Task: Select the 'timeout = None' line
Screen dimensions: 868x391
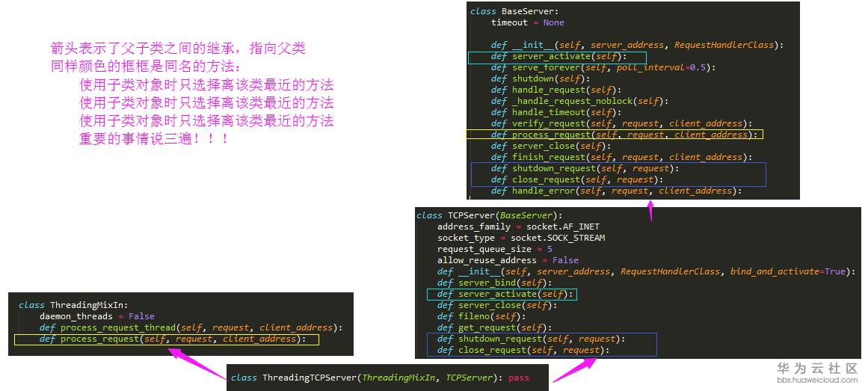Action: (528, 22)
